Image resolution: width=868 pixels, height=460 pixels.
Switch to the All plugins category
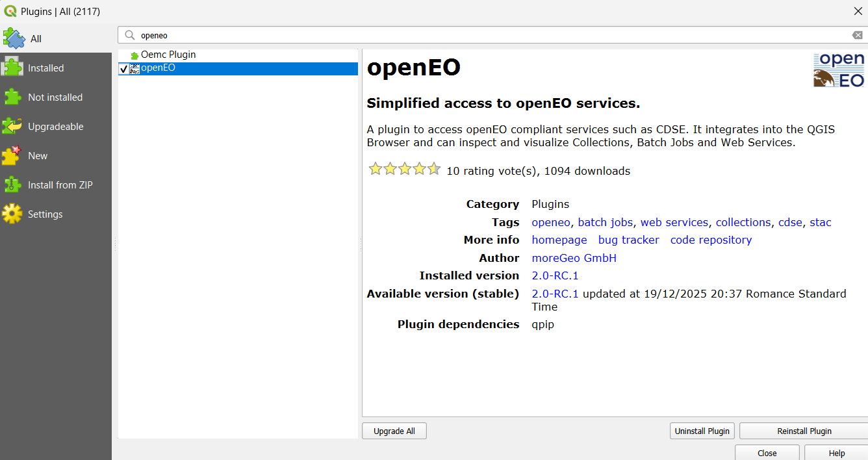[x=16, y=38]
